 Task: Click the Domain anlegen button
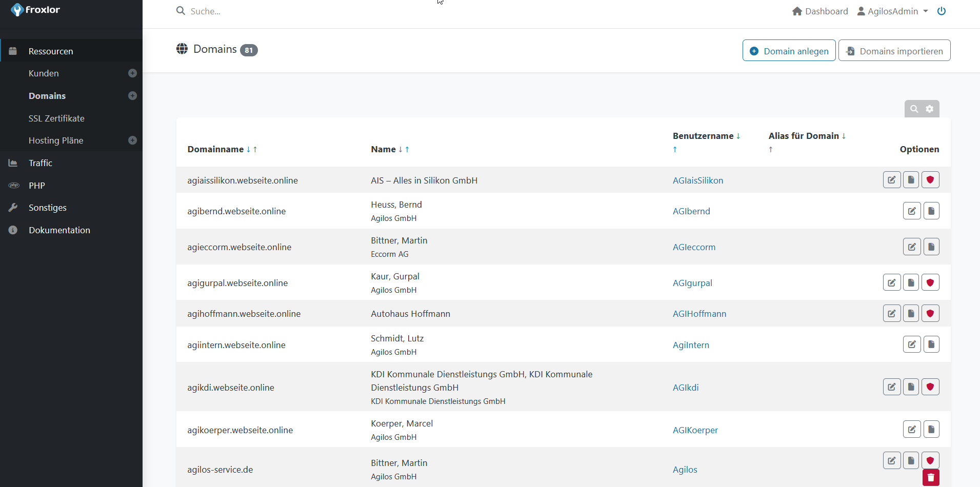789,51
